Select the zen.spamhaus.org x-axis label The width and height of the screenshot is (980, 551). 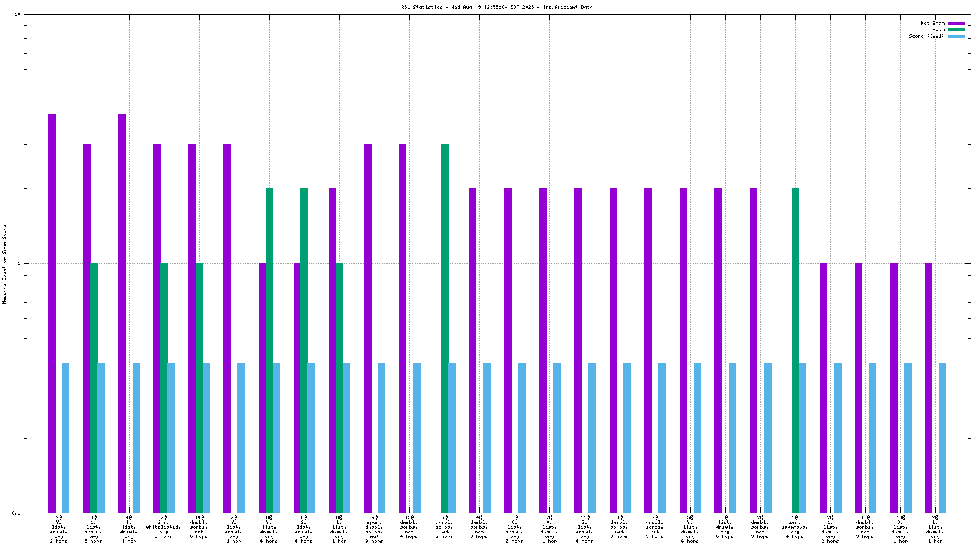pos(795,527)
